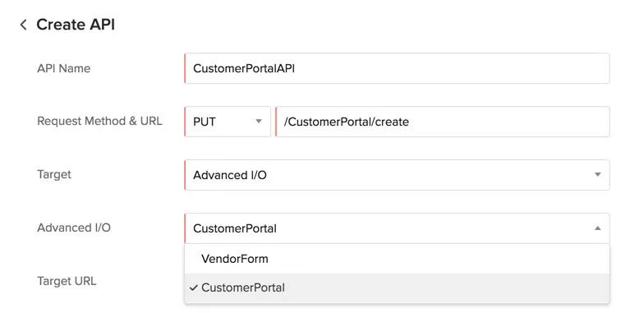
Task: Open the PUT method dropdown arrow
Action: (258, 122)
